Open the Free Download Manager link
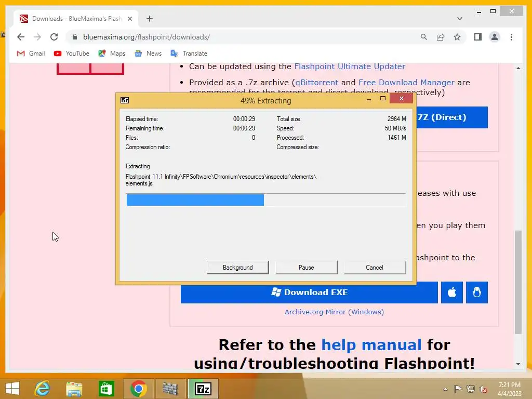 click(406, 83)
